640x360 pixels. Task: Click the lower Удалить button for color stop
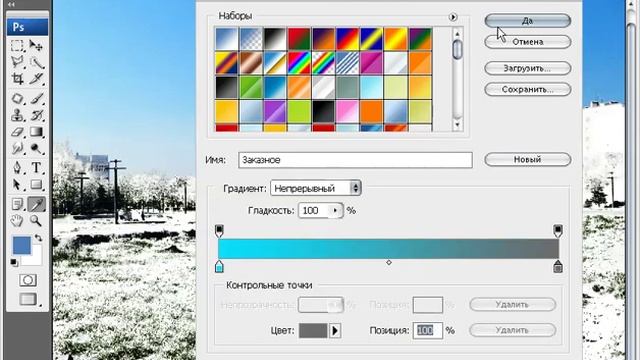click(512, 330)
